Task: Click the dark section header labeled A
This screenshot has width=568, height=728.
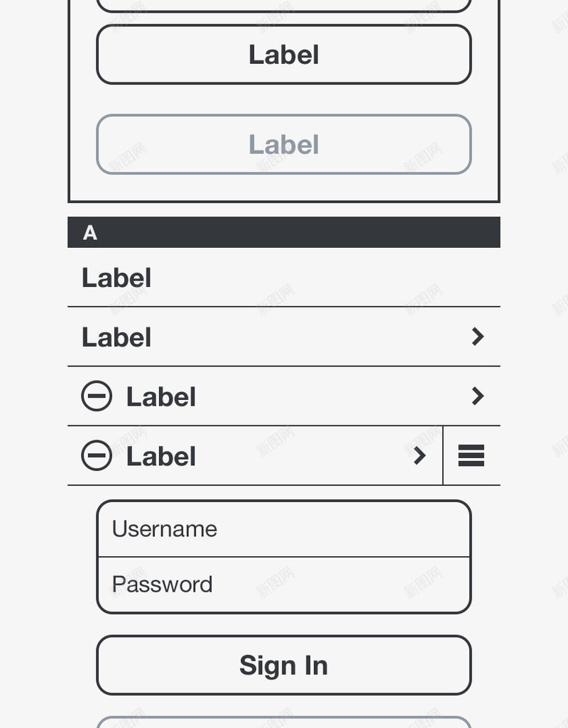Action: [284, 232]
